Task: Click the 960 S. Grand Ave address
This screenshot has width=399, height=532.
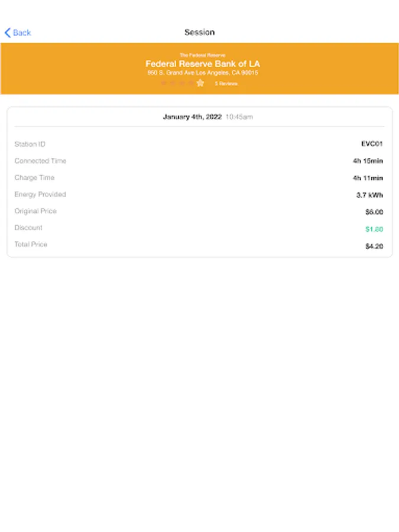Action: pos(202,73)
